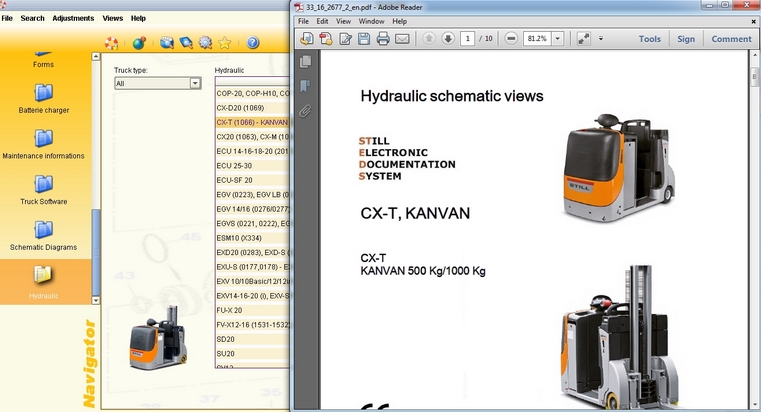
Task: Open Adobe Reader File menu
Action: coord(303,21)
